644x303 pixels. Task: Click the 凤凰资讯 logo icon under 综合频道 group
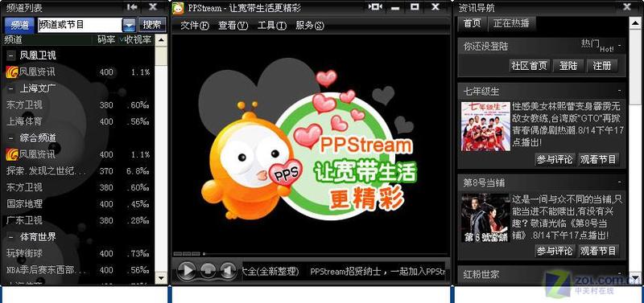pos(12,154)
